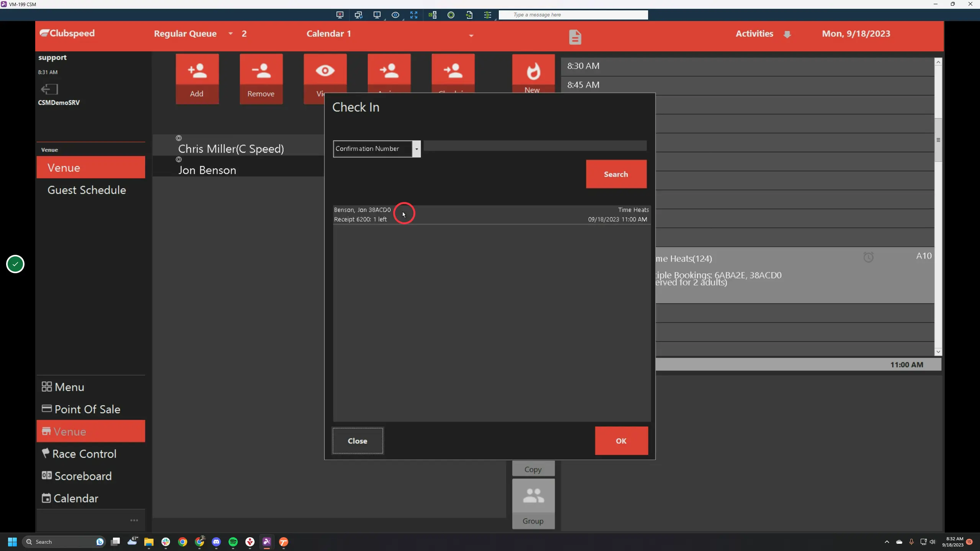Screen dimensions: 980x551
Task: Click the logout arrow icon under support
Action: (49, 89)
